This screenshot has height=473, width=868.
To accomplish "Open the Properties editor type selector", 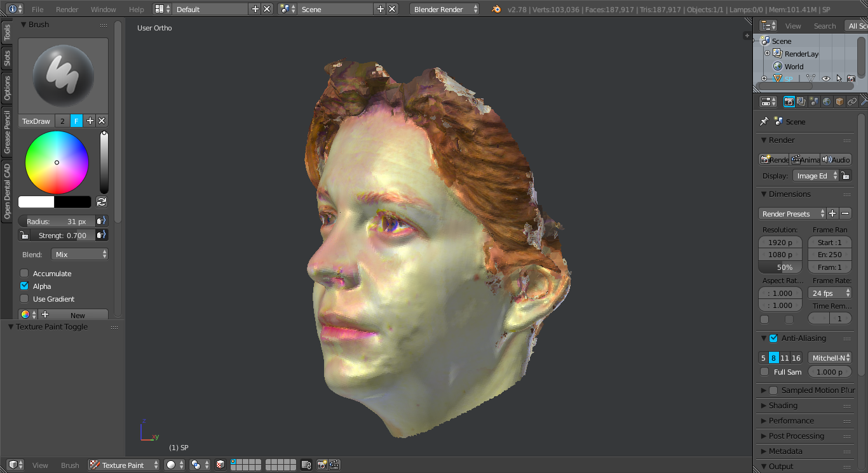I will pos(769,102).
